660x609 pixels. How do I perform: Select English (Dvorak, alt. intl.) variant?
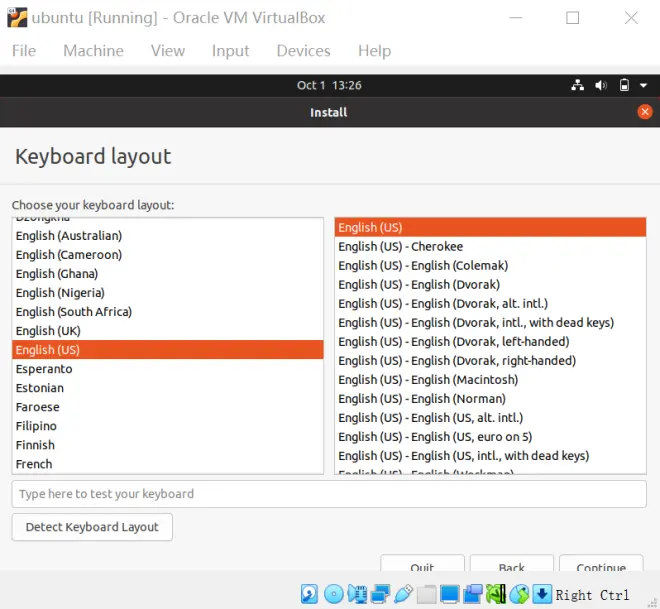tap(490, 303)
